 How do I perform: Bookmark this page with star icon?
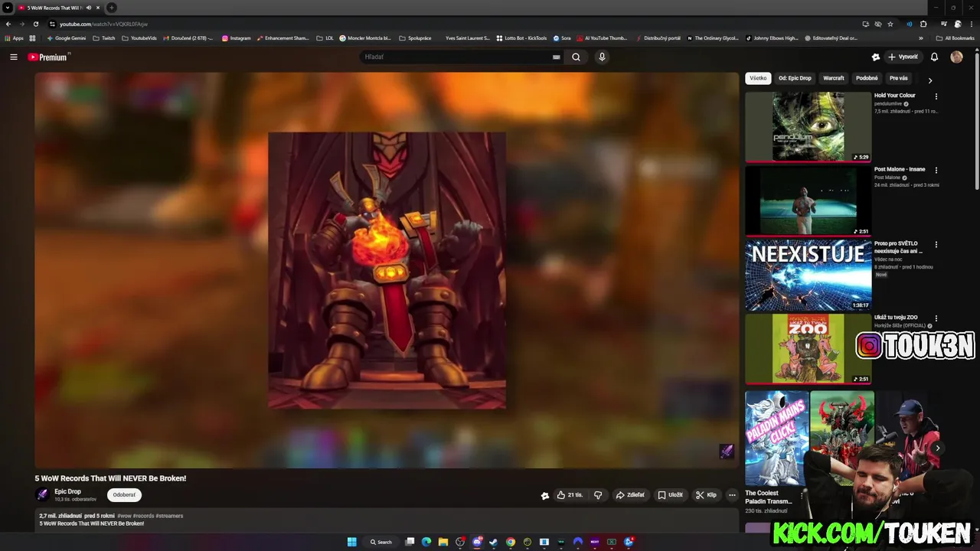pos(890,24)
